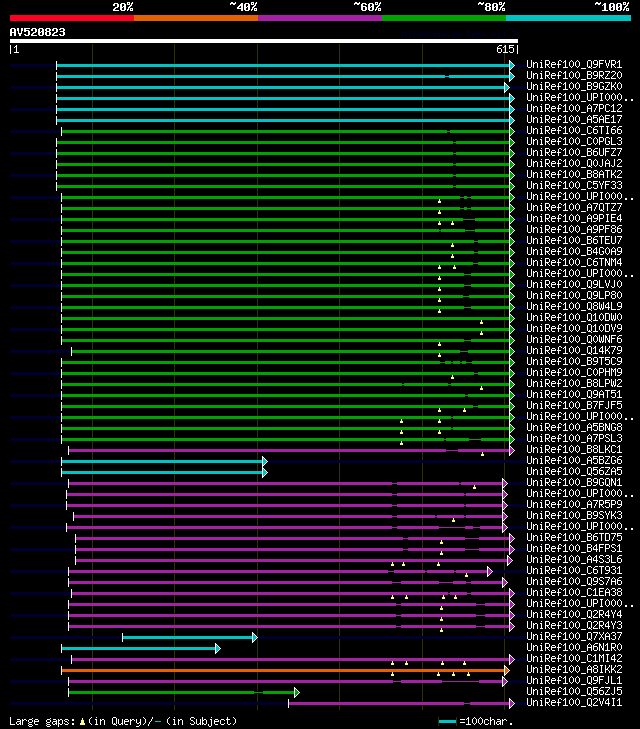Click the UniRef100_B8ATK2 label
Screen dimensions: 640x729
point(574,174)
